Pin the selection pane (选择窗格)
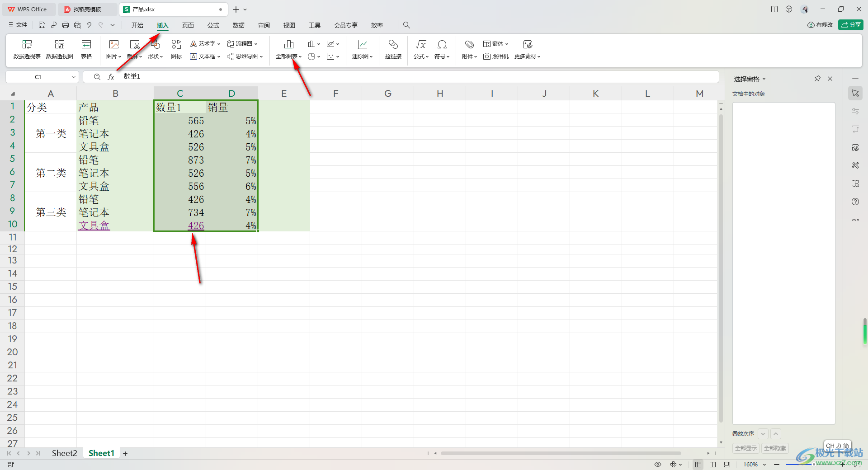Screen dimensions: 868x470 [817, 79]
